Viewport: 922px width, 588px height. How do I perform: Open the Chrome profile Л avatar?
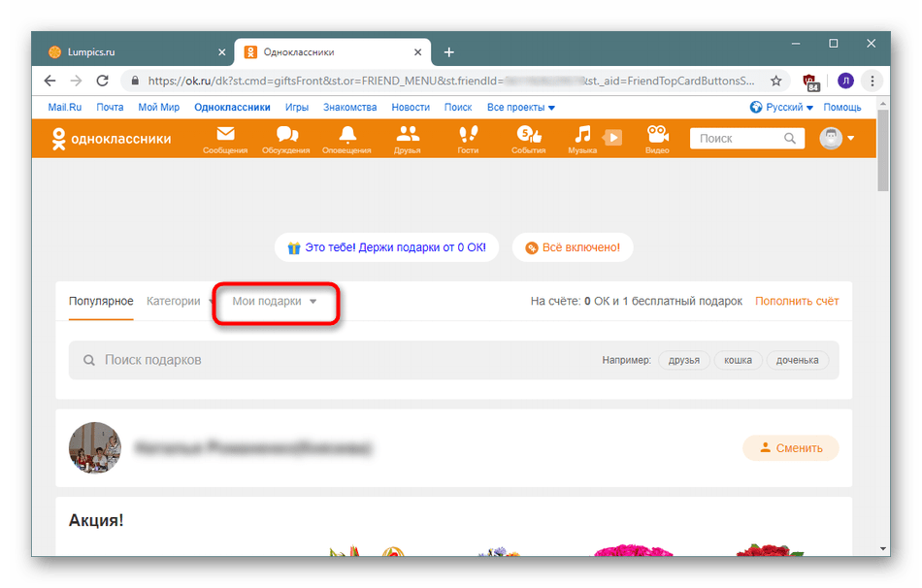coord(845,81)
